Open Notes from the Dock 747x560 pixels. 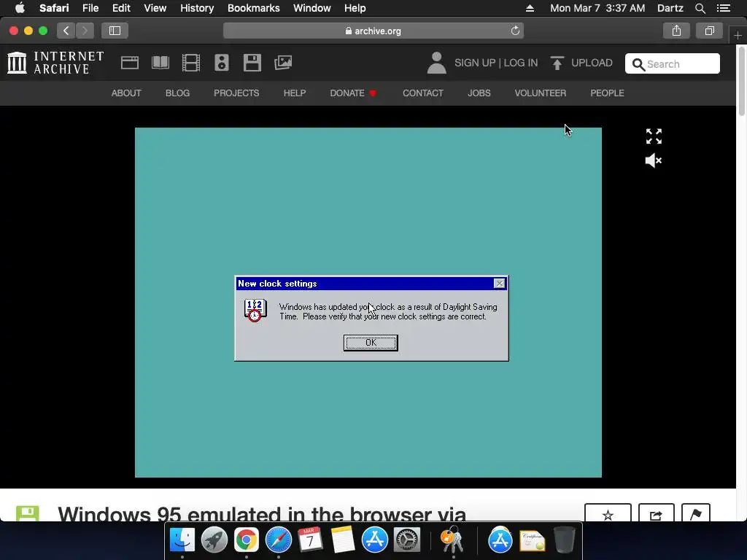(343, 540)
